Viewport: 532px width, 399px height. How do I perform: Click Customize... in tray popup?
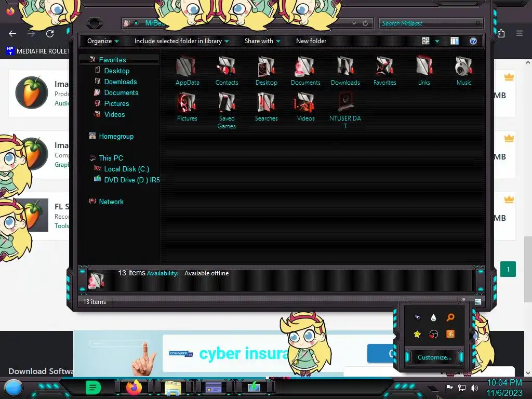click(x=434, y=357)
